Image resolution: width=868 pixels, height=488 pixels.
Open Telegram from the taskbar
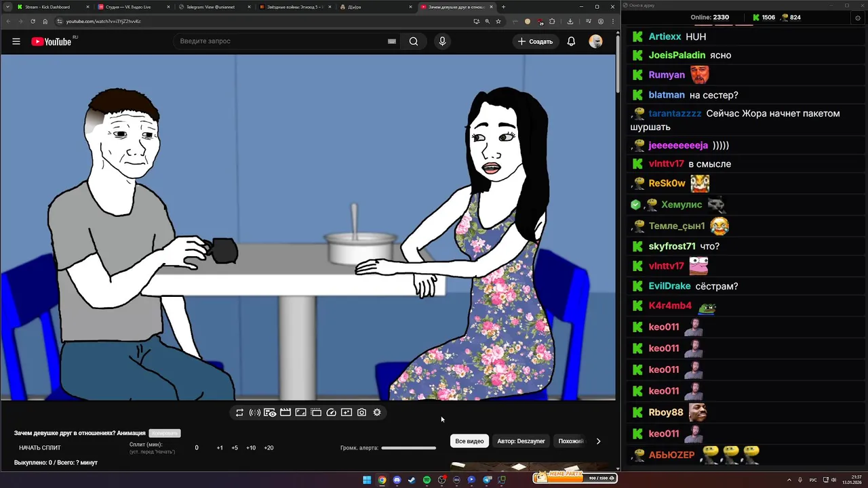(x=487, y=480)
